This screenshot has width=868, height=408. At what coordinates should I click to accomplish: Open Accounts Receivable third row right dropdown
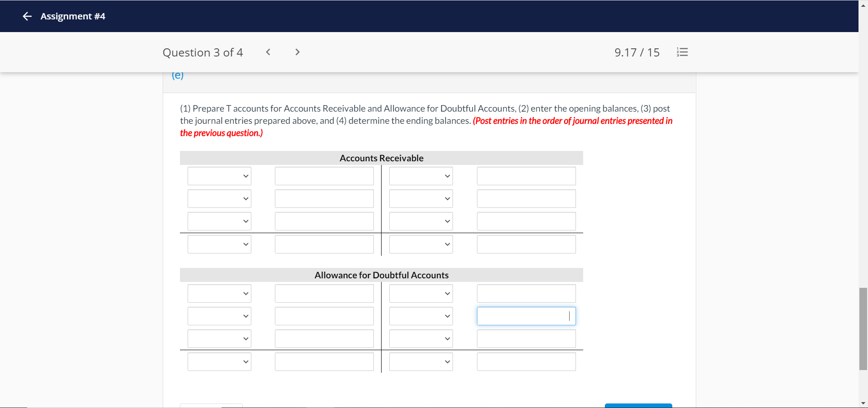pyautogui.click(x=421, y=221)
